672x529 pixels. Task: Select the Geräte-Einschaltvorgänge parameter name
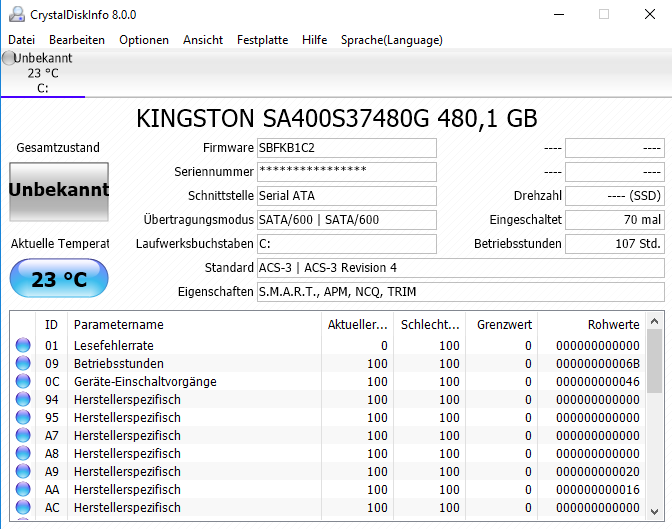pos(145,381)
